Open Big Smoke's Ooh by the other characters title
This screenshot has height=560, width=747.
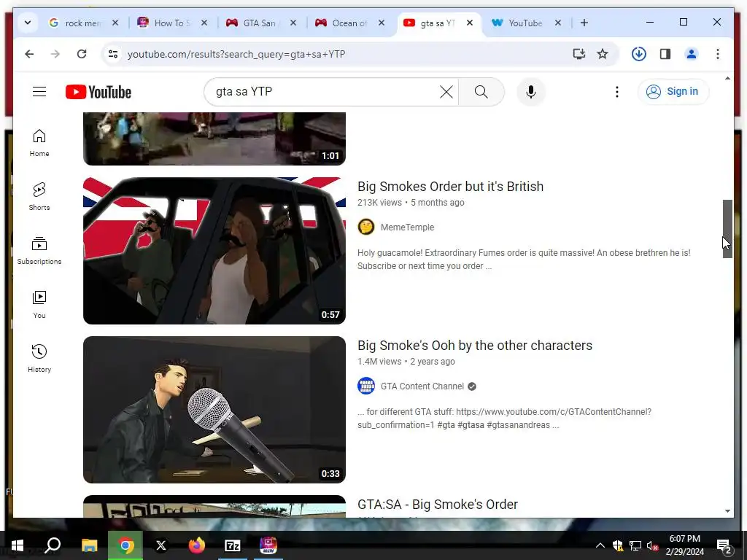(474, 345)
